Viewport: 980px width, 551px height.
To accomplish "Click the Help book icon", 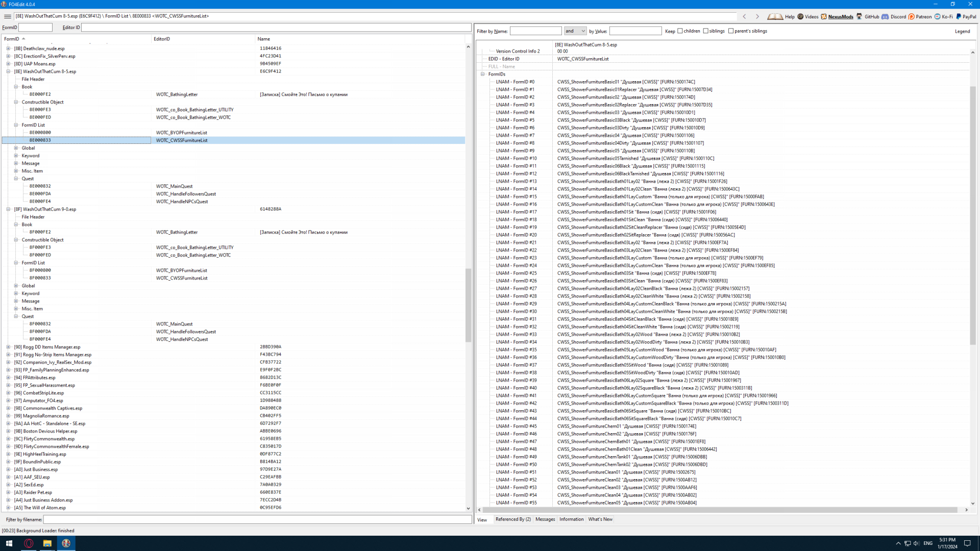I will tap(775, 16).
